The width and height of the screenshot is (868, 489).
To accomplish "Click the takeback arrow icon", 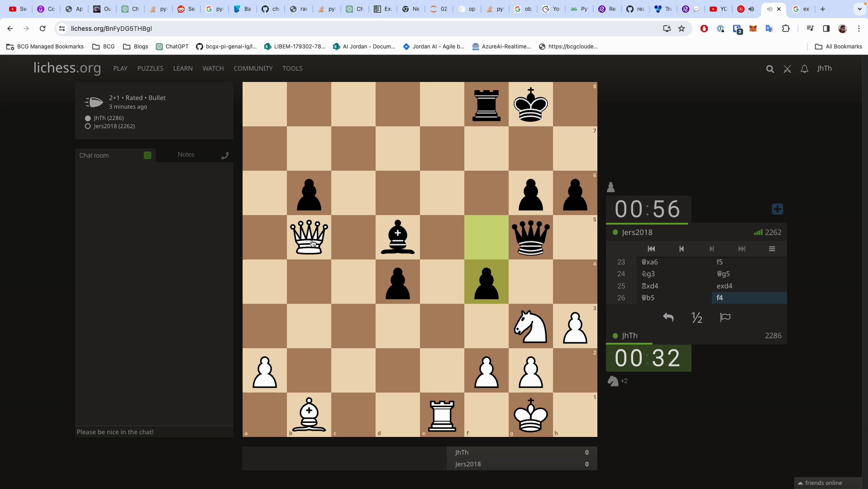I will point(668,317).
